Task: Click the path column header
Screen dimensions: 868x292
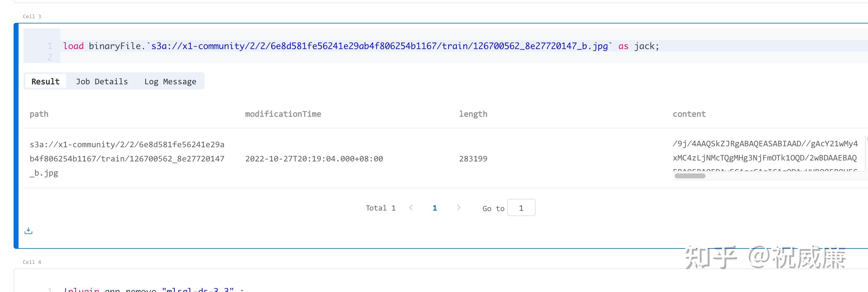Action: [39, 114]
